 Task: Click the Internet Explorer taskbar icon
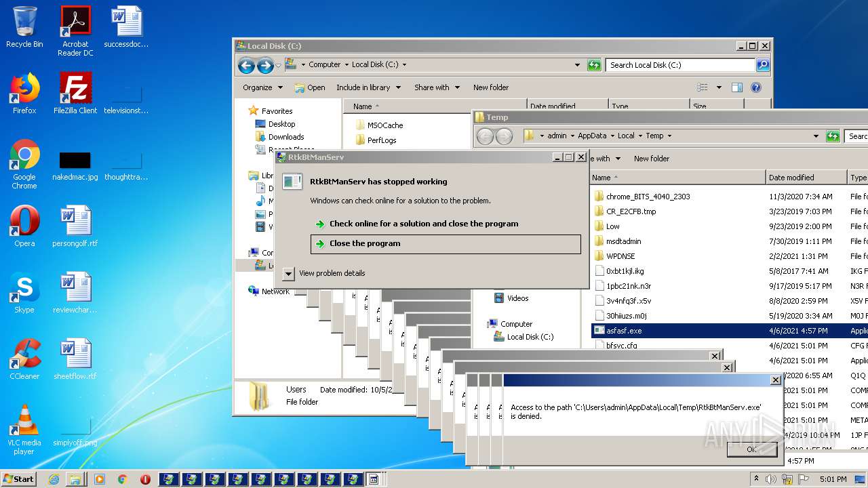pyautogui.click(x=54, y=479)
